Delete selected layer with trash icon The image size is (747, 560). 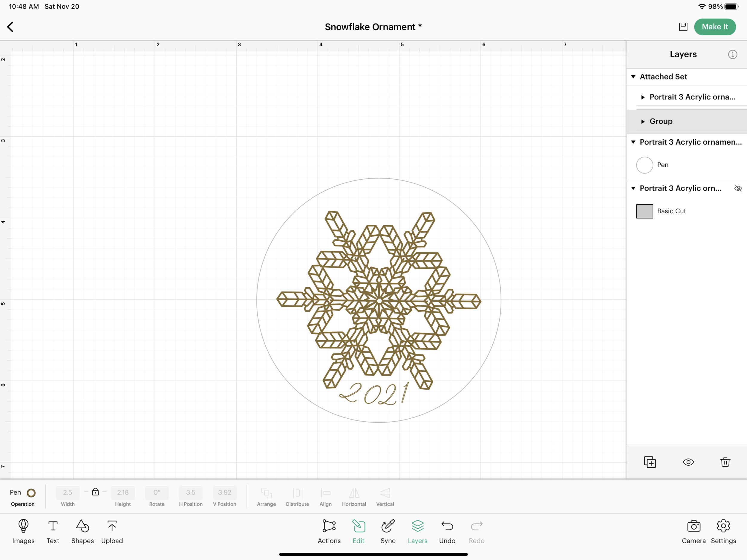(725, 462)
